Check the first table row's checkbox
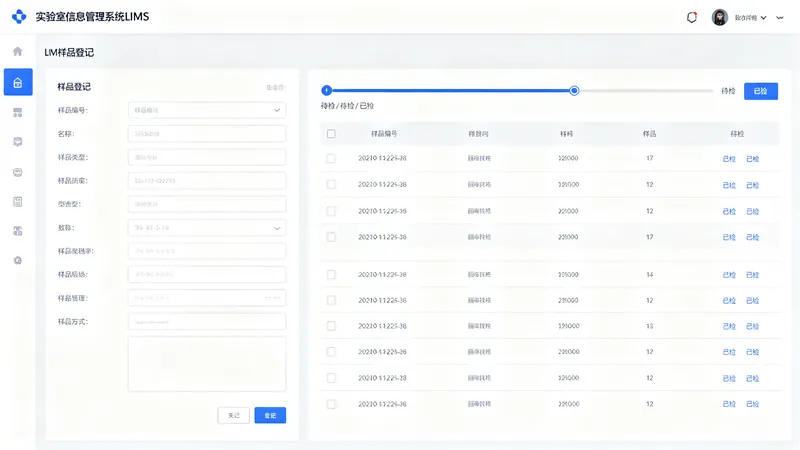Image resolution: width=800 pixels, height=450 pixels. click(331, 158)
